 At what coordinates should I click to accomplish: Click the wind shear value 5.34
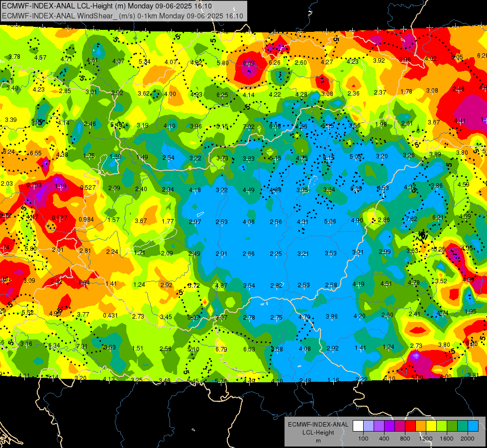pos(145,62)
